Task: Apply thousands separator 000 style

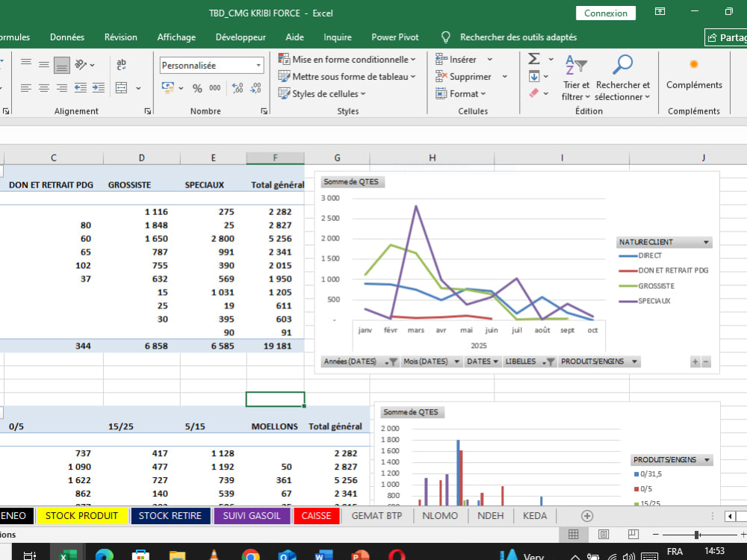Action: [215, 88]
